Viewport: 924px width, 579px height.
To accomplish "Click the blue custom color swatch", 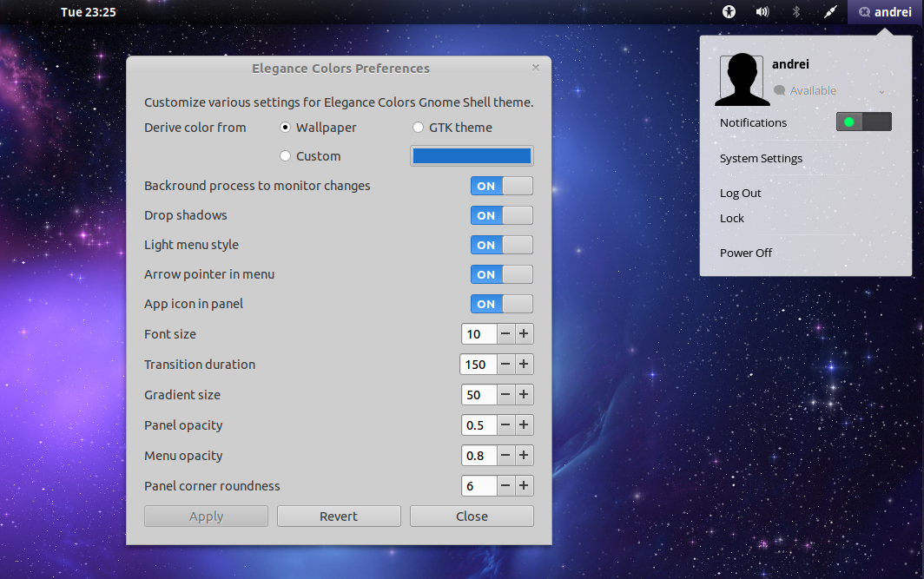I will click(472, 155).
